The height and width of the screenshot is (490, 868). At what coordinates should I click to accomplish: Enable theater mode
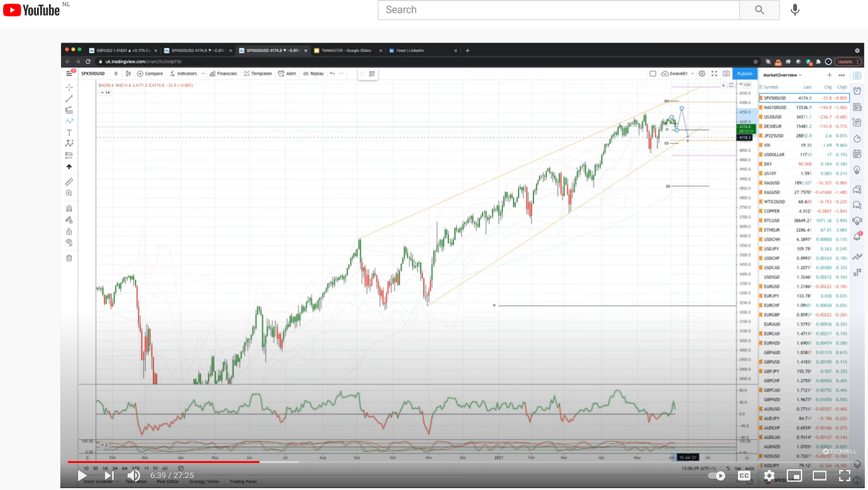pos(820,476)
